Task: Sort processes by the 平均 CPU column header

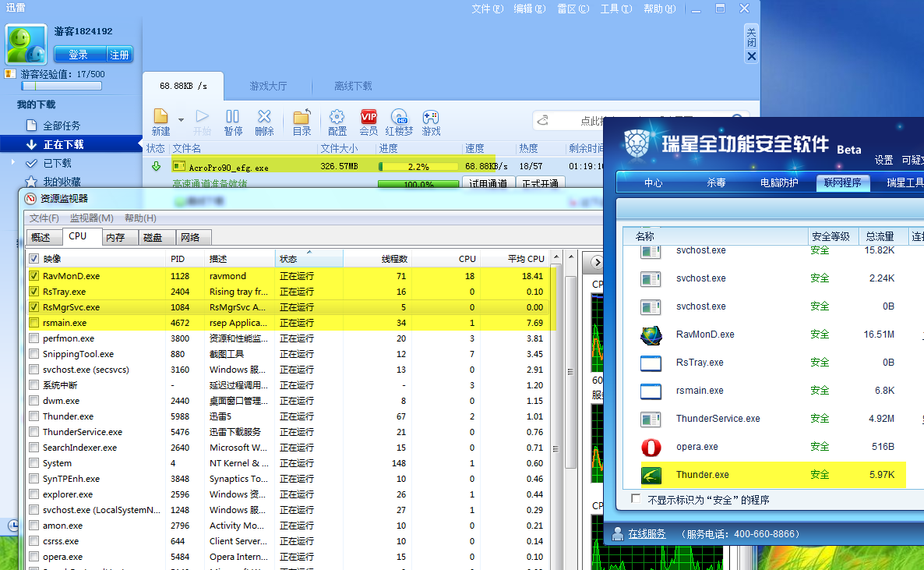Action: (525, 259)
